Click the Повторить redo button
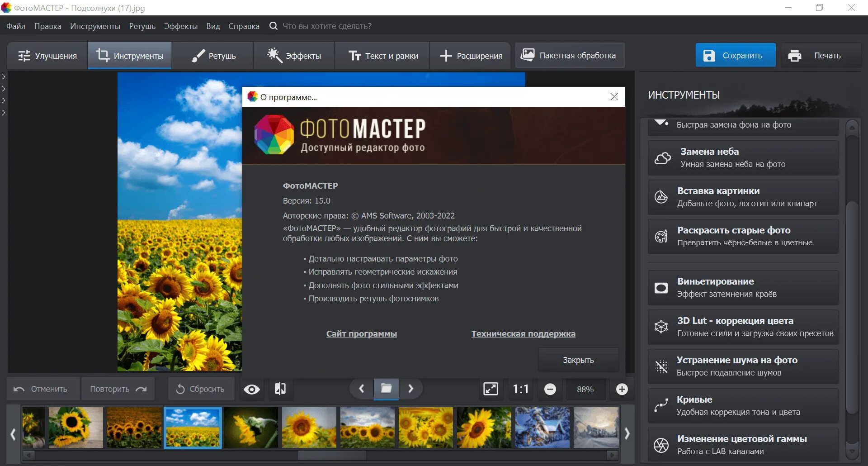Image resolution: width=868 pixels, height=466 pixels. pyautogui.click(x=118, y=389)
